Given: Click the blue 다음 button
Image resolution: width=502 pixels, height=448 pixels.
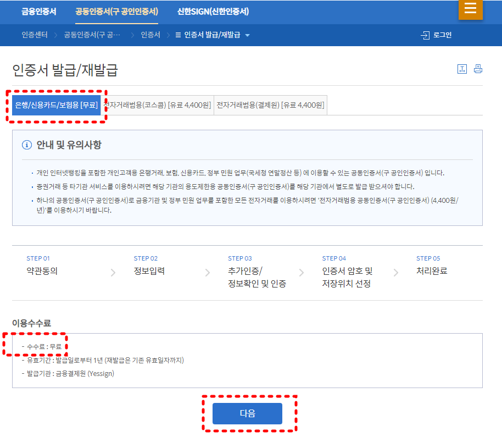Looking at the screenshot, I should tap(247, 413).
